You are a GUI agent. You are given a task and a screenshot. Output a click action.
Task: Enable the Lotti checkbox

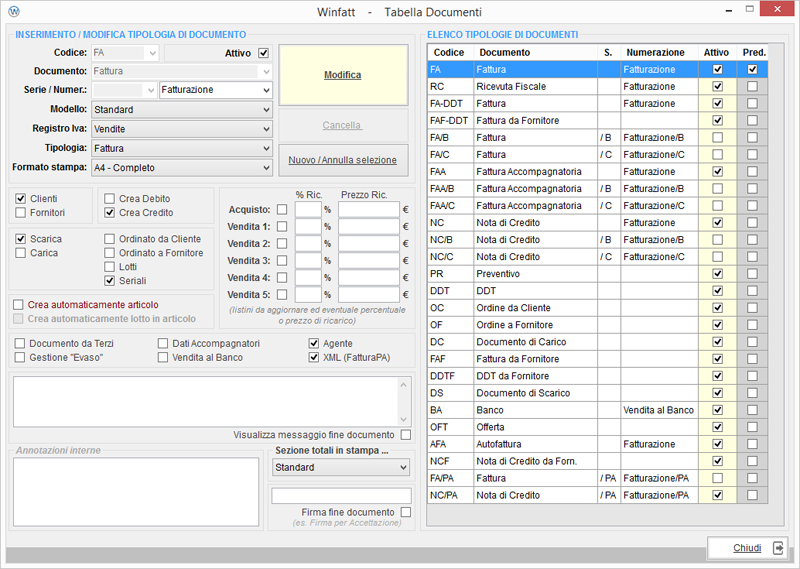[x=109, y=266]
